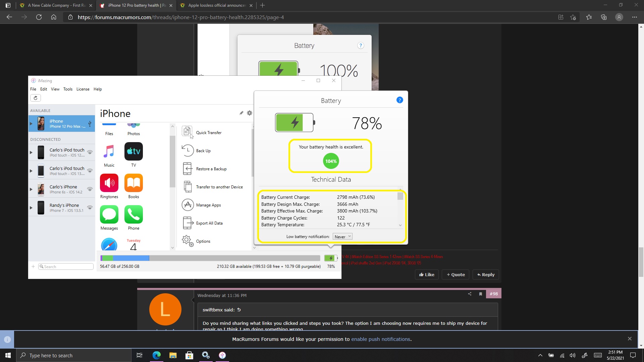Click the Quick Transfer action icon
Image resolution: width=644 pixels, height=362 pixels.
pos(187,132)
